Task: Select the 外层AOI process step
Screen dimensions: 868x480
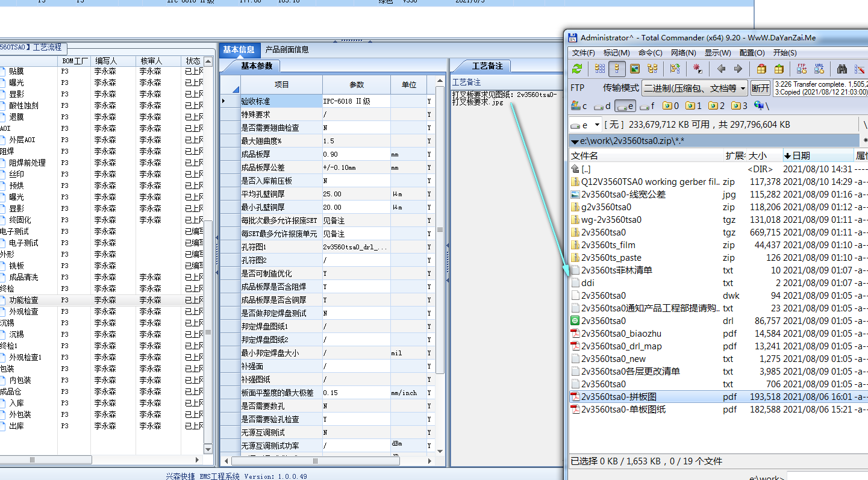Action: 22,140
